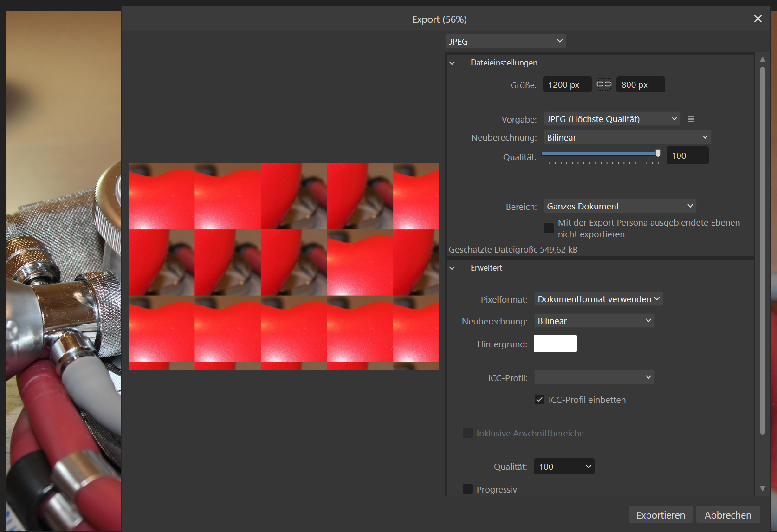Open the Pixelformat dropdown
The width and height of the screenshot is (777, 532).
coord(598,299)
